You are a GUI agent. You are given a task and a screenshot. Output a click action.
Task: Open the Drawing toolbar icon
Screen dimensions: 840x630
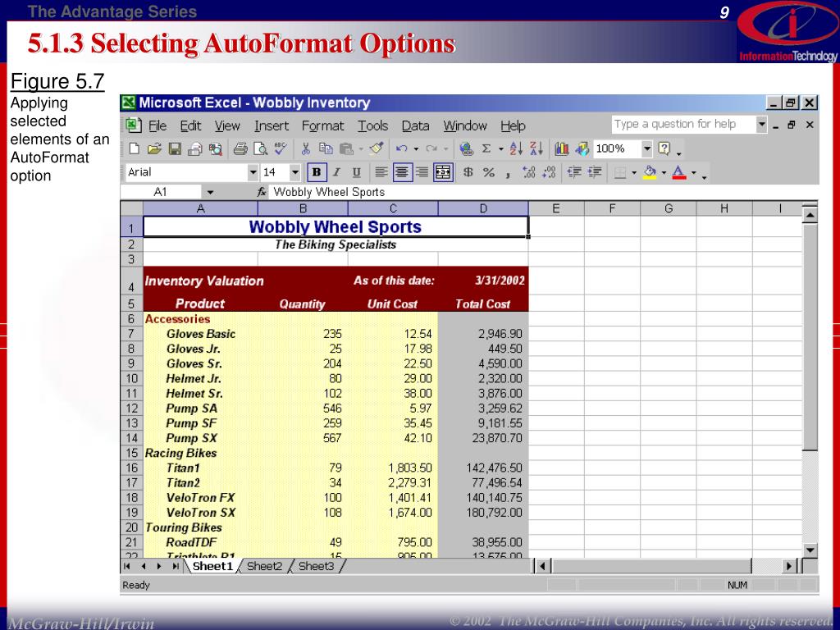tap(582, 149)
